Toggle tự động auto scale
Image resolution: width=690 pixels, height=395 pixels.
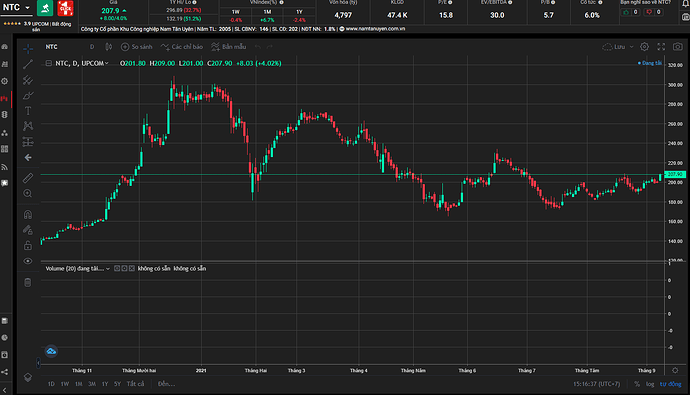click(670, 384)
